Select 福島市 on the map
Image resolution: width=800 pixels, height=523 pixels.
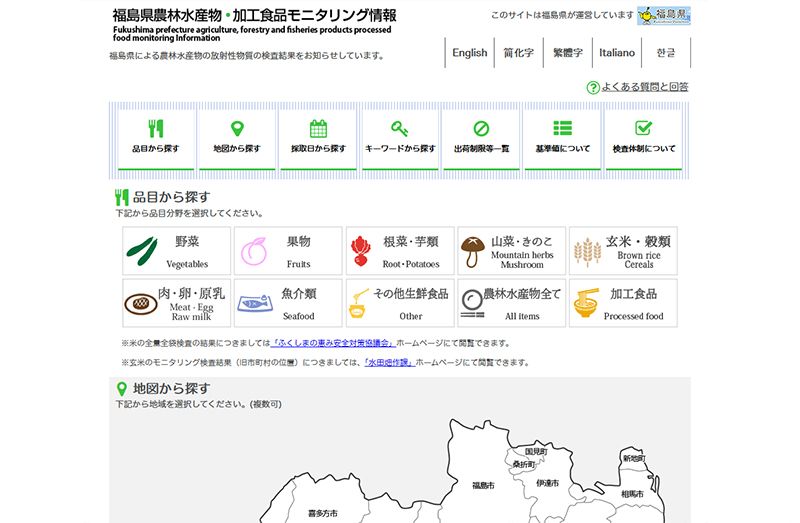point(483,486)
